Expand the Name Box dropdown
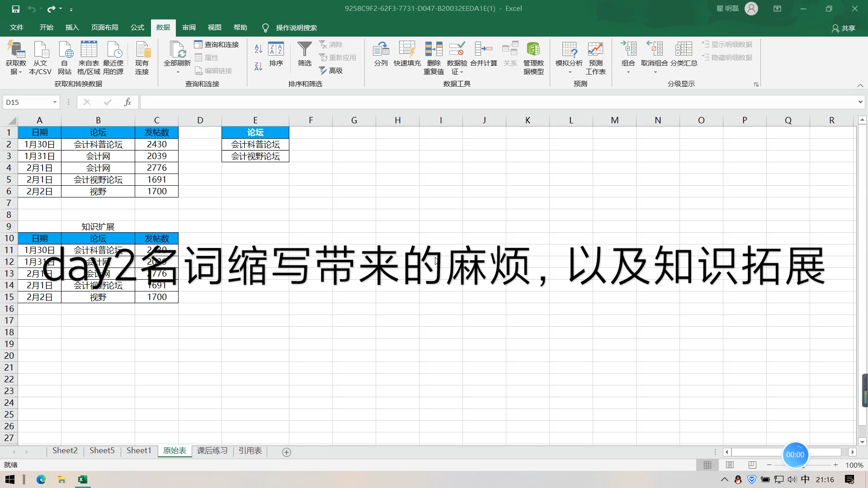Image resolution: width=868 pixels, height=488 pixels. point(55,102)
